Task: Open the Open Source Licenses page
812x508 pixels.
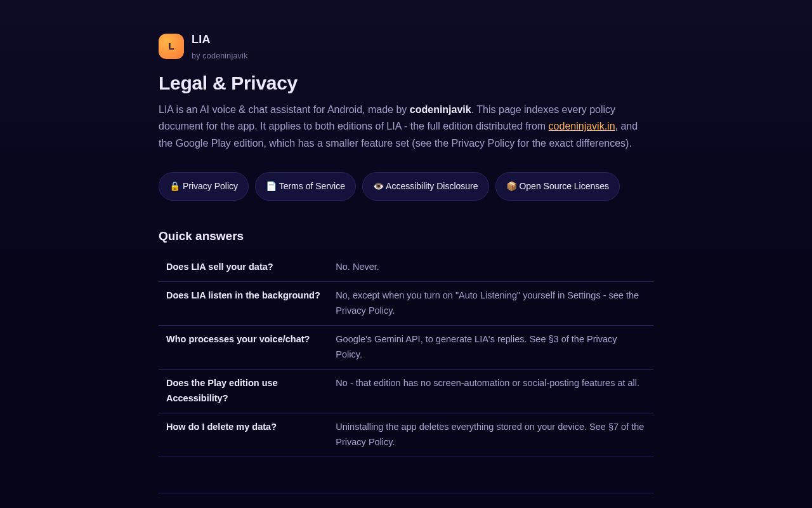Action: [x=558, y=186]
